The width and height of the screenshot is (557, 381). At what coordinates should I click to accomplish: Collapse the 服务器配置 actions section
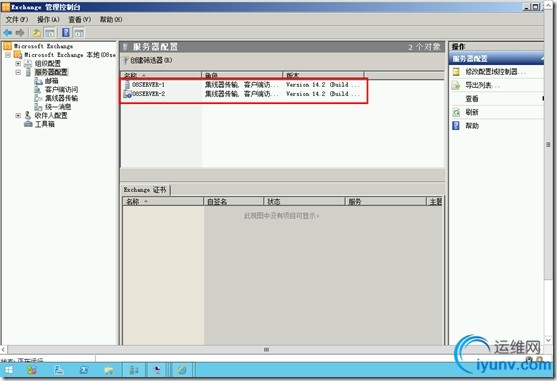tap(542, 59)
